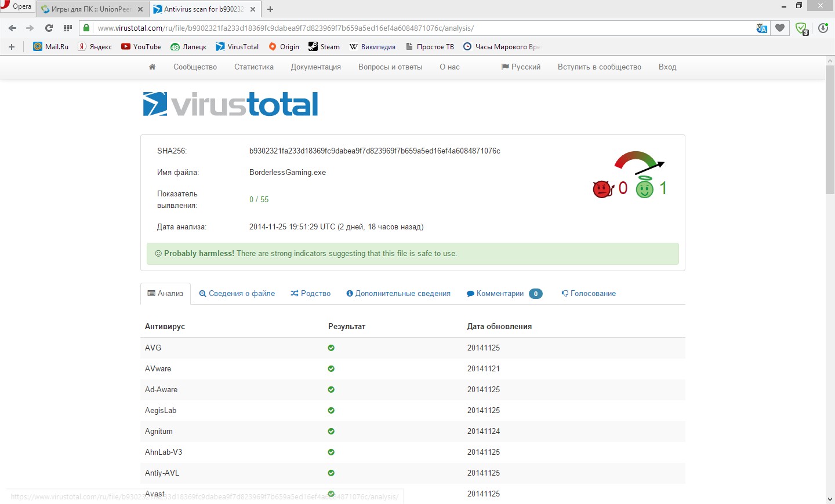
Task: Change language via the Русский selector
Action: coord(521,67)
